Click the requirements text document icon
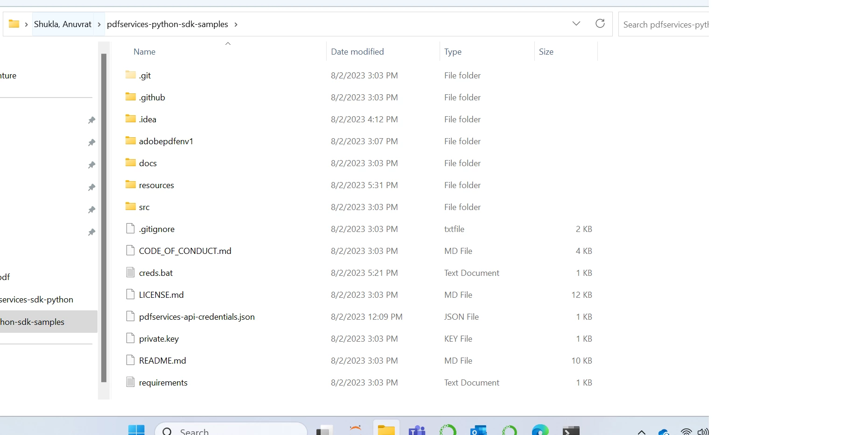 [x=131, y=382]
